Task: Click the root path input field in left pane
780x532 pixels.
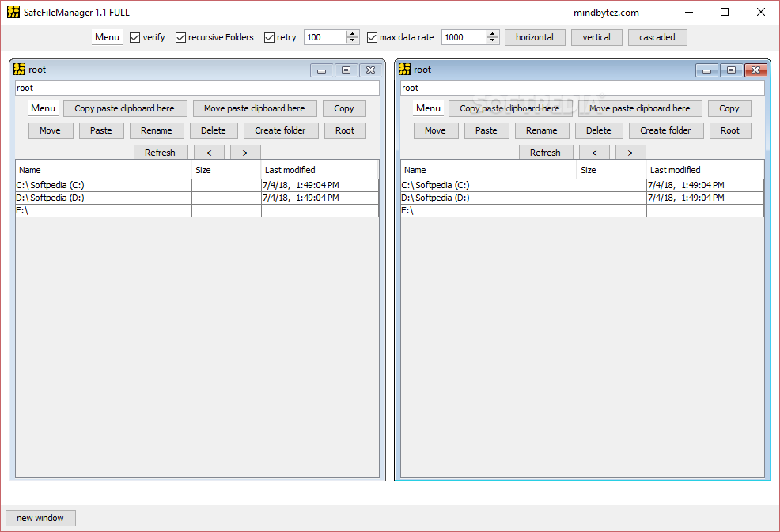Action: (x=197, y=87)
